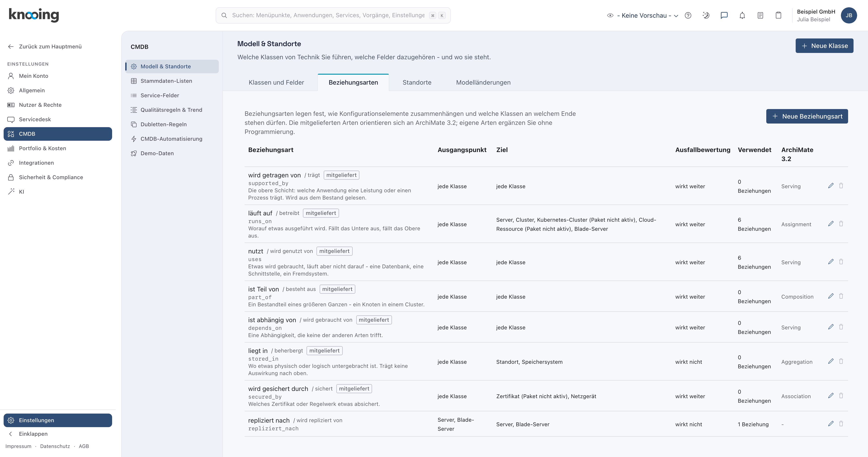Viewport: 868px width, 457px height.
Task: Open Qualitätsregeln & Trend settings
Action: tap(172, 110)
